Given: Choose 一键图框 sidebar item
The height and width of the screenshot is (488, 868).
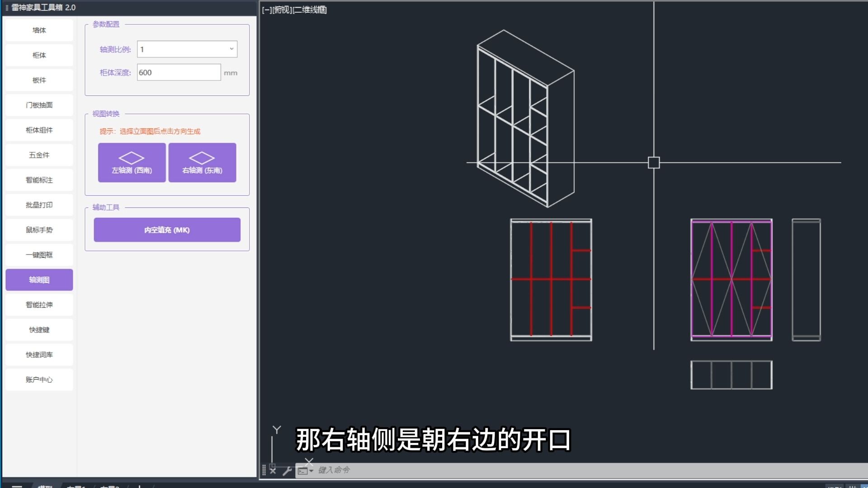Looking at the screenshot, I should pos(39,255).
